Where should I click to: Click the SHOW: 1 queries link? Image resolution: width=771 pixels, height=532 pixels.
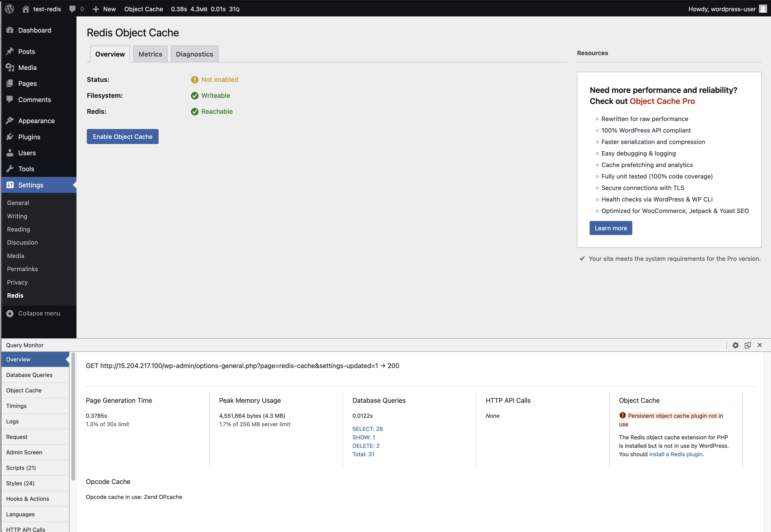(364, 437)
